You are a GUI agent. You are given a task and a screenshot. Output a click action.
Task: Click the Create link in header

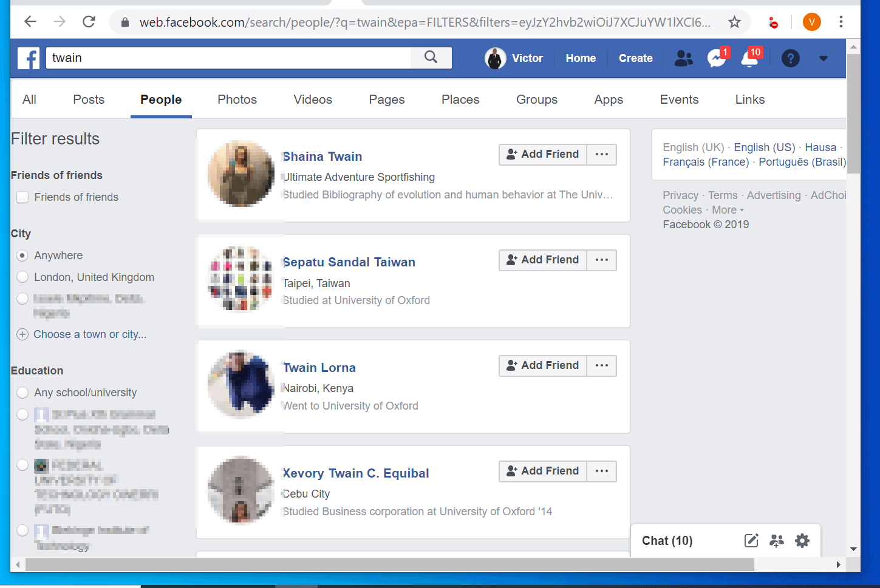point(635,58)
